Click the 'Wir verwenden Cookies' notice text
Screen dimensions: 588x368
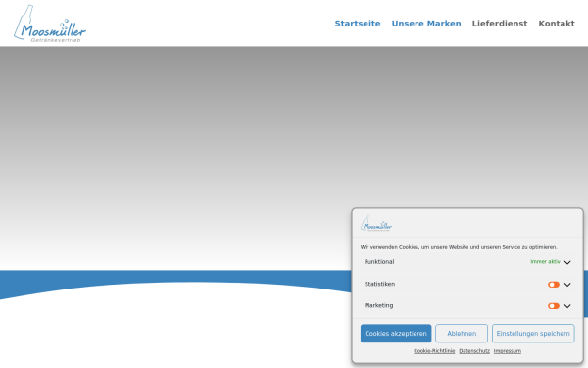(x=459, y=247)
